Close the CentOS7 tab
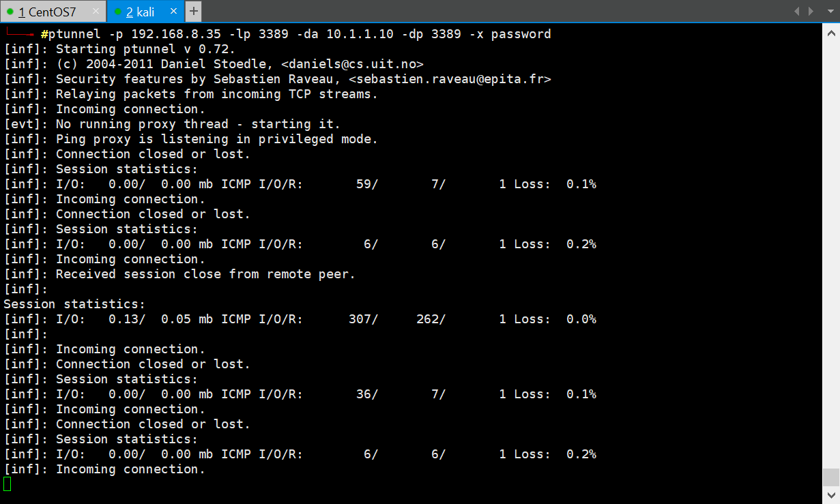 coord(95,12)
